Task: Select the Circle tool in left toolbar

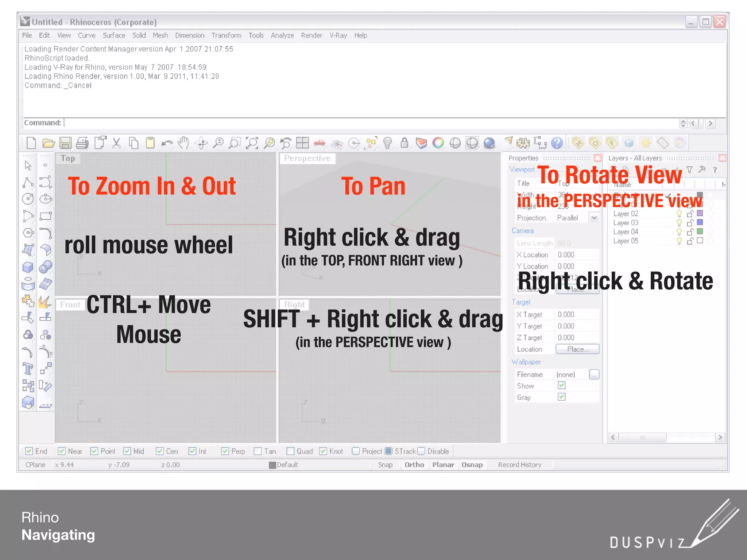Action: coord(28,199)
